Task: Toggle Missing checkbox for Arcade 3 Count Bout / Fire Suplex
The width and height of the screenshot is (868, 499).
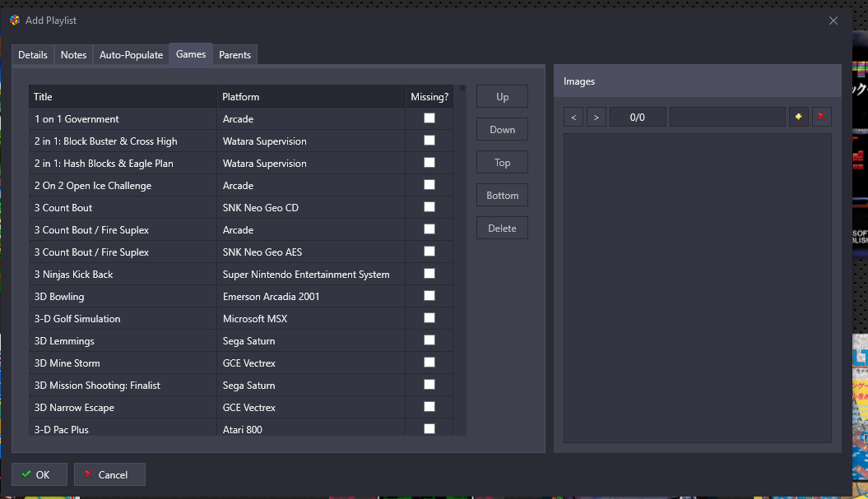Action: (429, 229)
